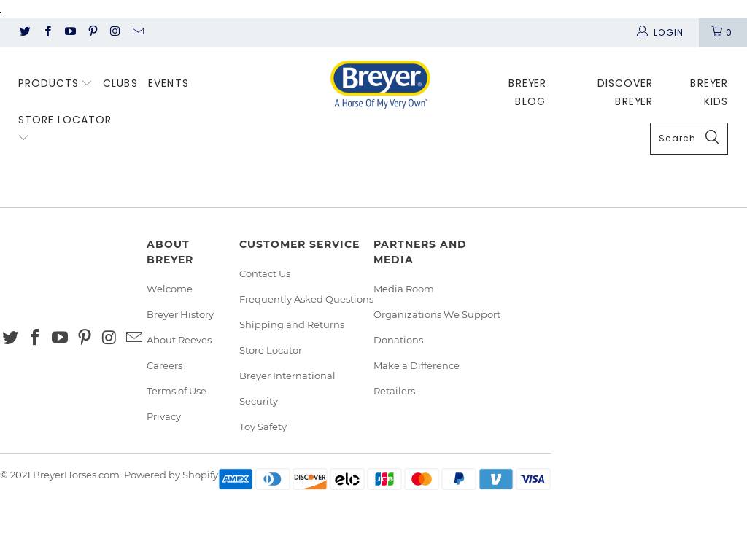Image resolution: width=747 pixels, height=560 pixels.
Task: Go to the Events menu item
Action: pyautogui.click(x=168, y=83)
